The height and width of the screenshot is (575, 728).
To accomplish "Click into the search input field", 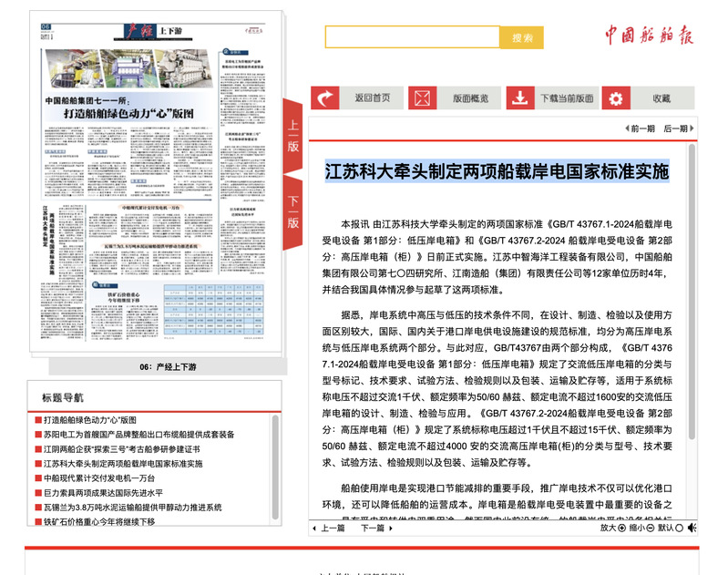I will coord(412,37).
